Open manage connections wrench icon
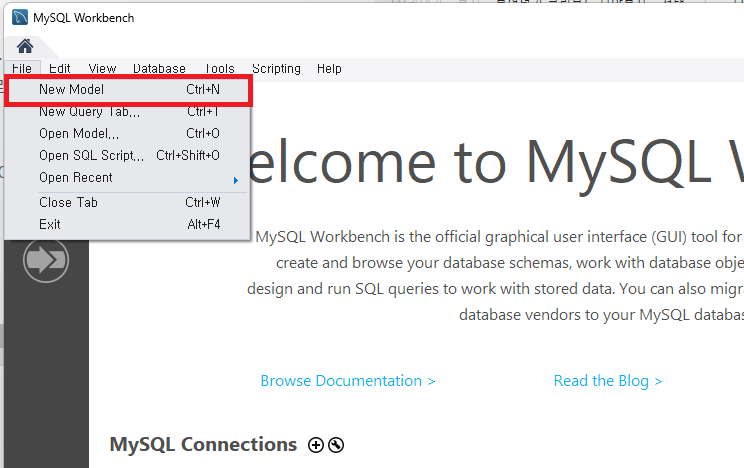744x468 pixels. (336, 445)
